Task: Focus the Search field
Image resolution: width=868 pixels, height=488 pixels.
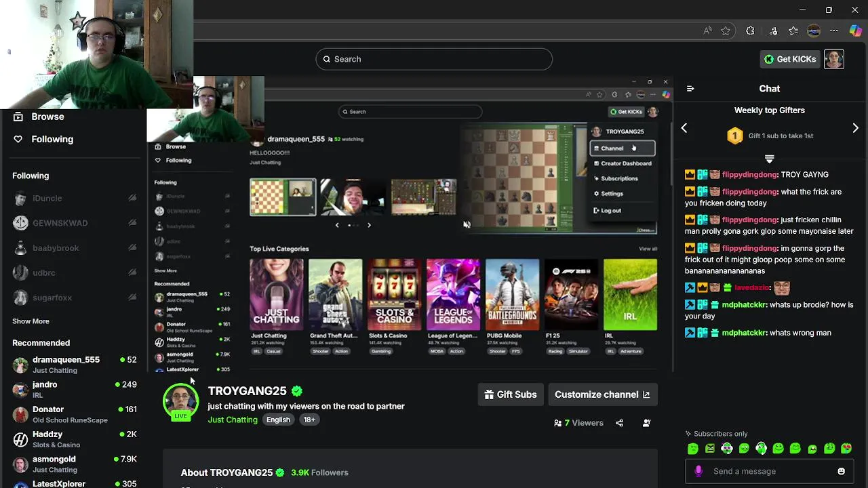Action: 434,59
